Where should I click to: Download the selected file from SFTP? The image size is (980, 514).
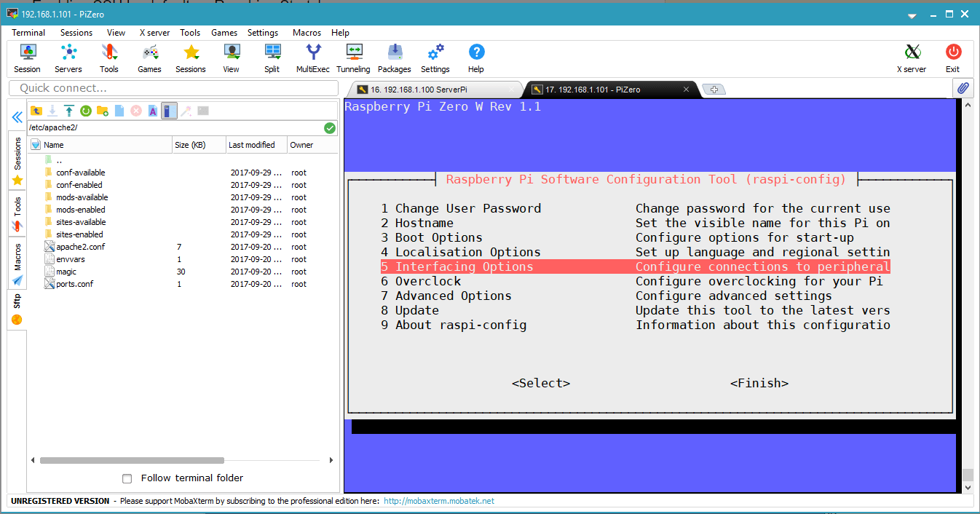point(52,111)
